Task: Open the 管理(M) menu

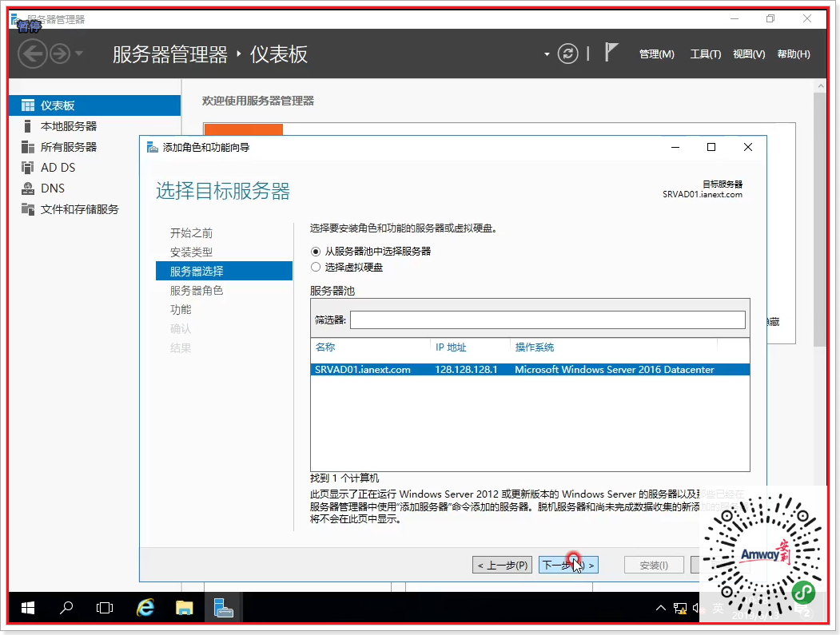Action: (656, 54)
